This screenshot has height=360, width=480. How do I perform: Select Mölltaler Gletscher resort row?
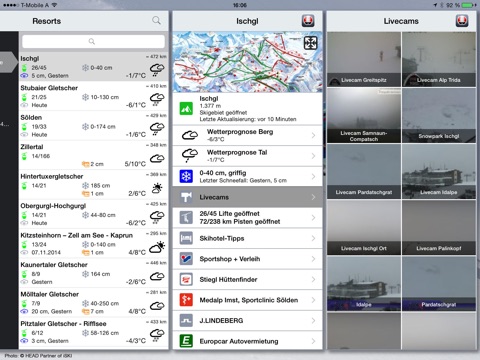(x=93, y=303)
